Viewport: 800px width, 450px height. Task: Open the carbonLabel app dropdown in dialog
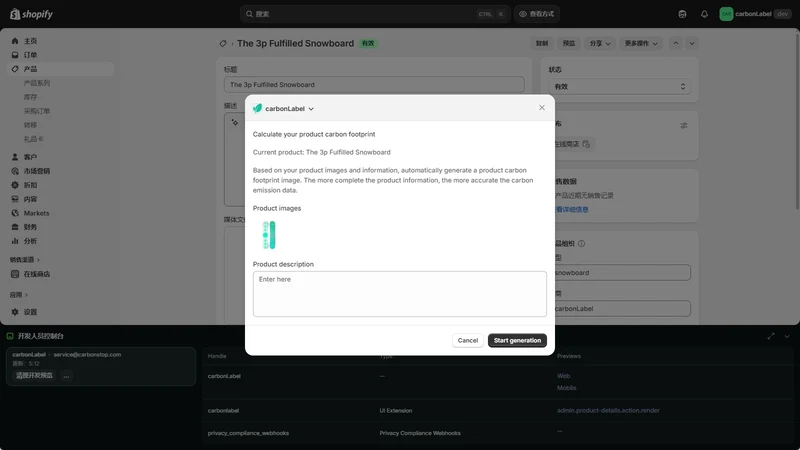(289, 109)
